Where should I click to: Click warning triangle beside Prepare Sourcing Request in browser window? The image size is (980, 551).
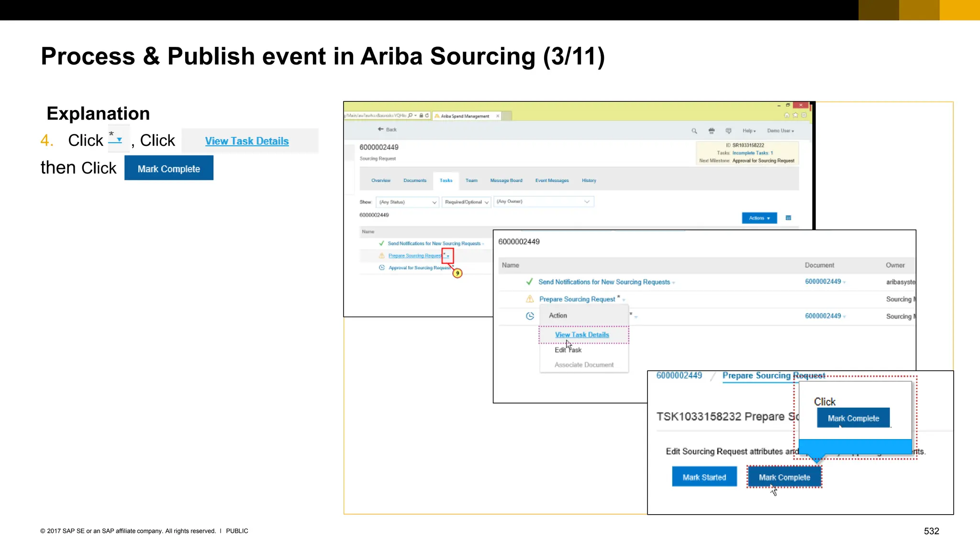[x=382, y=255]
